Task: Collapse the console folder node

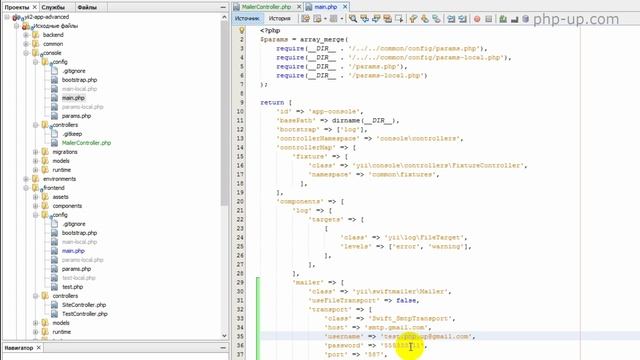Action: (26, 53)
